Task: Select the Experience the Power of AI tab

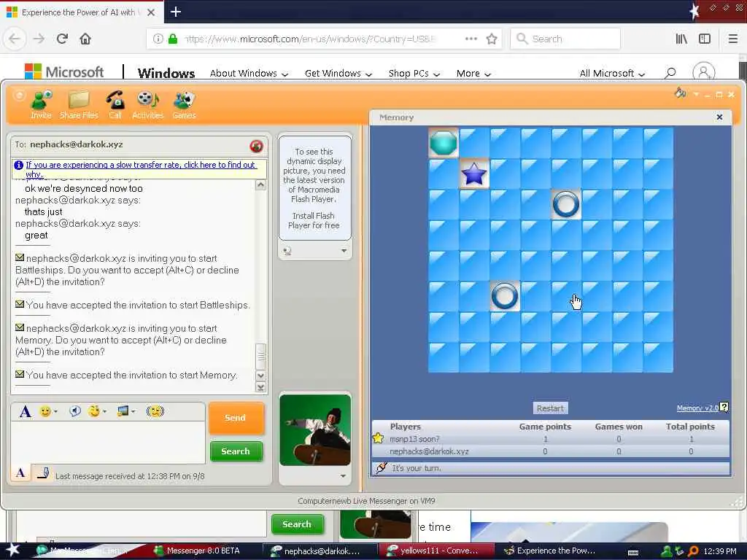Action: 81,12
